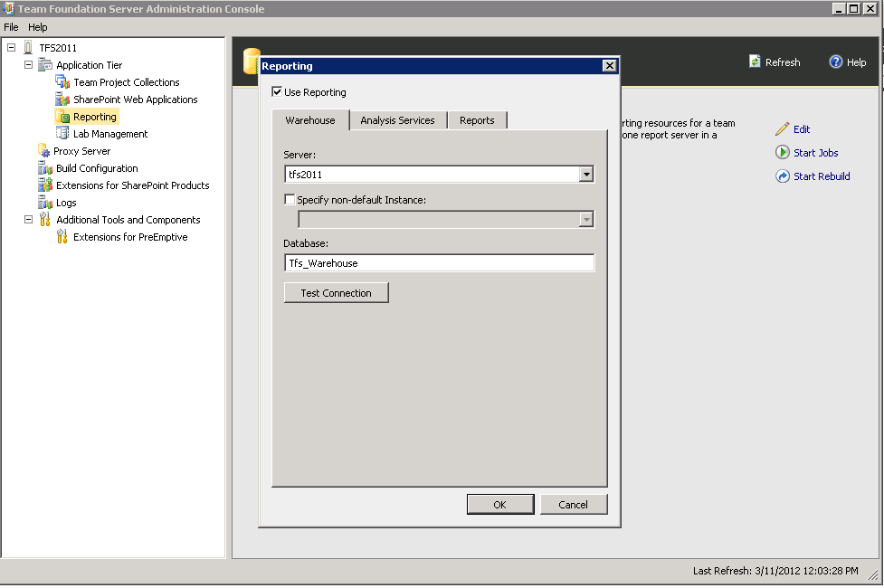Click the Test Connection button
Viewport: 884px width, 588px height.
pyautogui.click(x=337, y=292)
